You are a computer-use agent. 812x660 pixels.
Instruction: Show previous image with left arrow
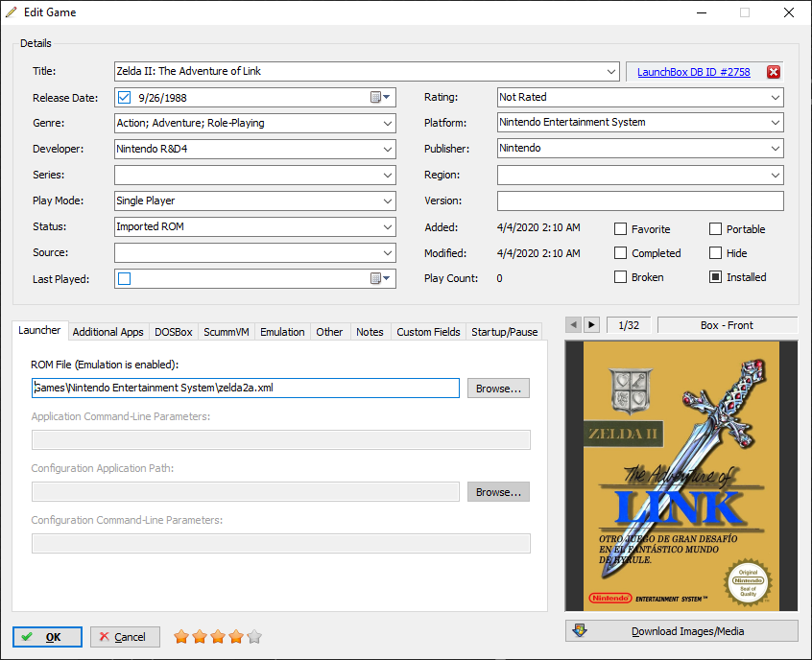coord(573,325)
